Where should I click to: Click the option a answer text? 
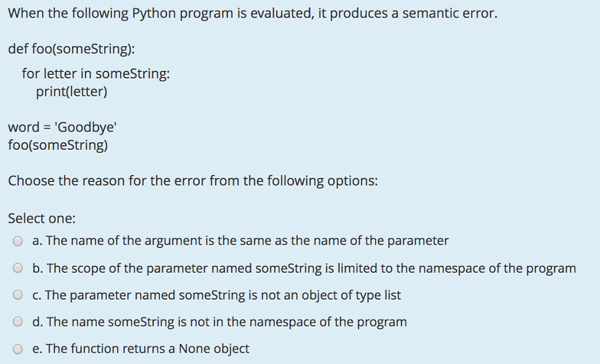(x=238, y=241)
